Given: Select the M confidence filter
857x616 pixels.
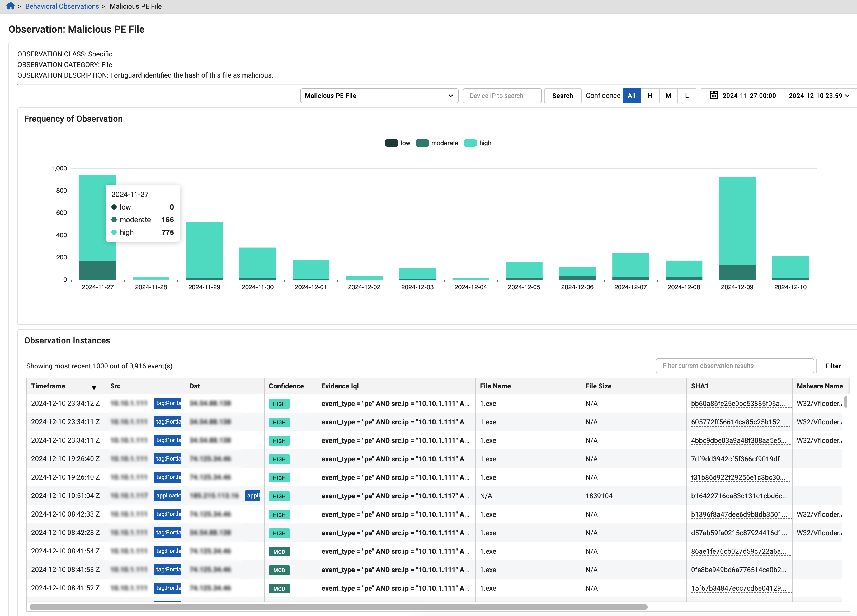Looking at the screenshot, I should coord(668,96).
